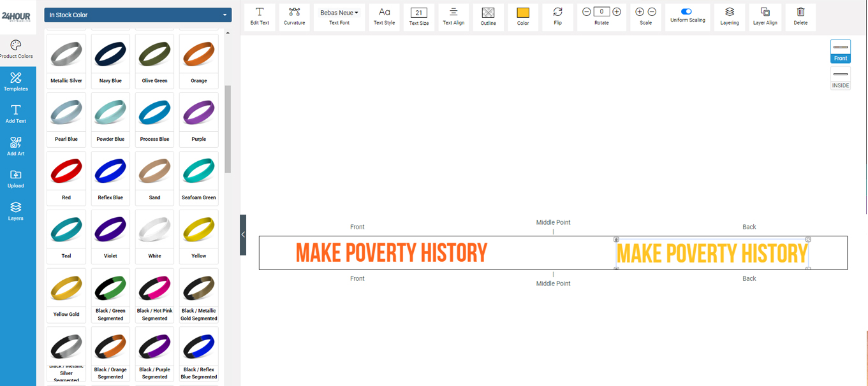868x386 pixels.
Task: Open the Layering options
Action: tap(730, 17)
